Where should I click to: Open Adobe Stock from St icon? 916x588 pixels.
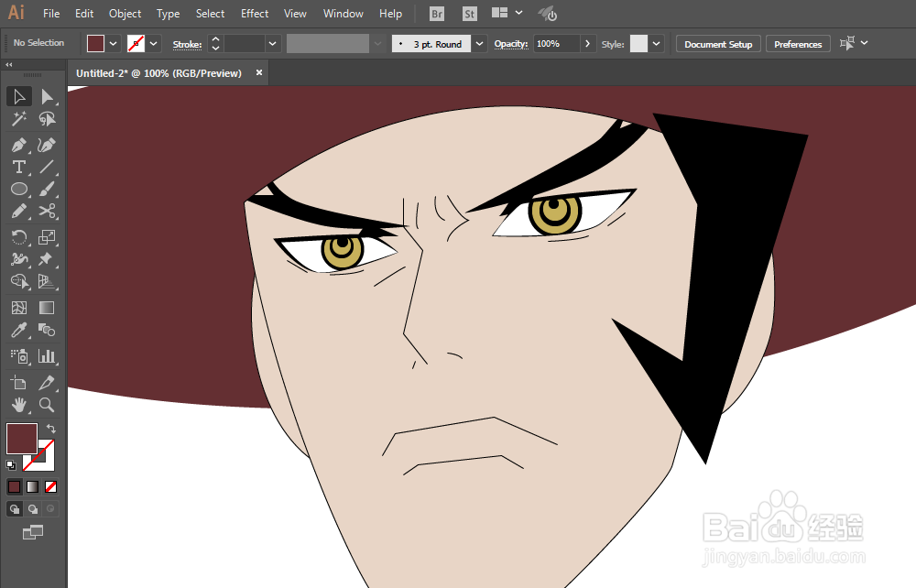[469, 14]
